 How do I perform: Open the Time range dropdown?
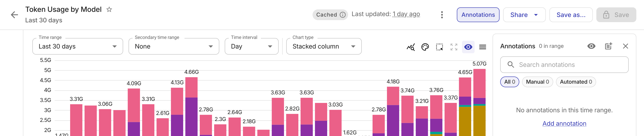(x=78, y=46)
